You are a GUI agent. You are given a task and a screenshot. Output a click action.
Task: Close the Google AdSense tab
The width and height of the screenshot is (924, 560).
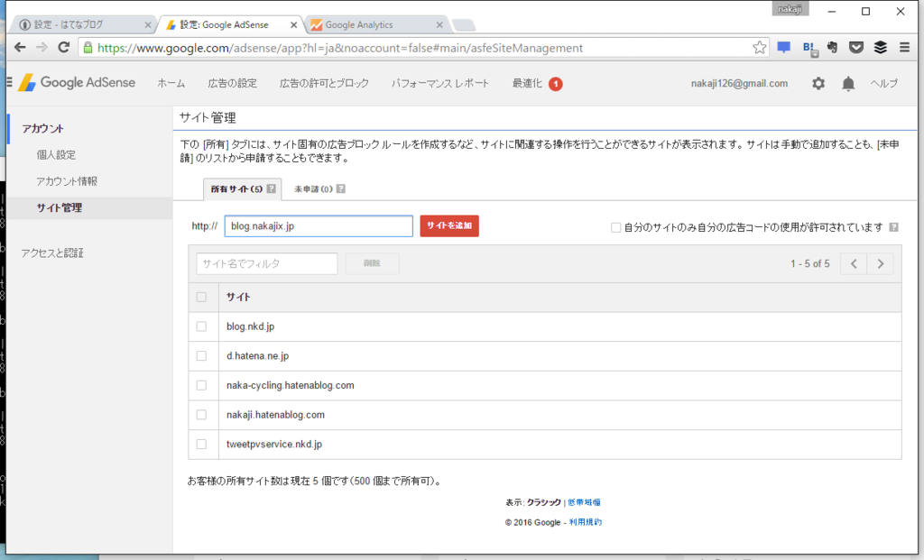click(x=293, y=24)
